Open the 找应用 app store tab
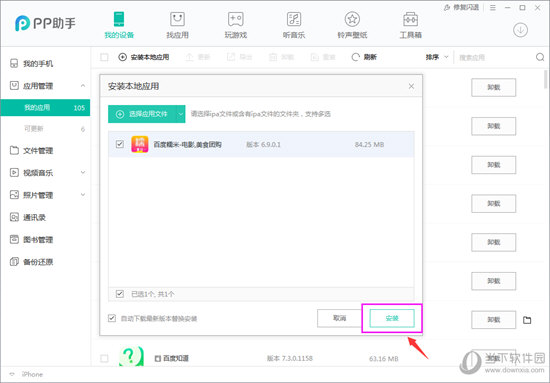The height and width of the screenshot is (383, 550). (x=177, y=25)
